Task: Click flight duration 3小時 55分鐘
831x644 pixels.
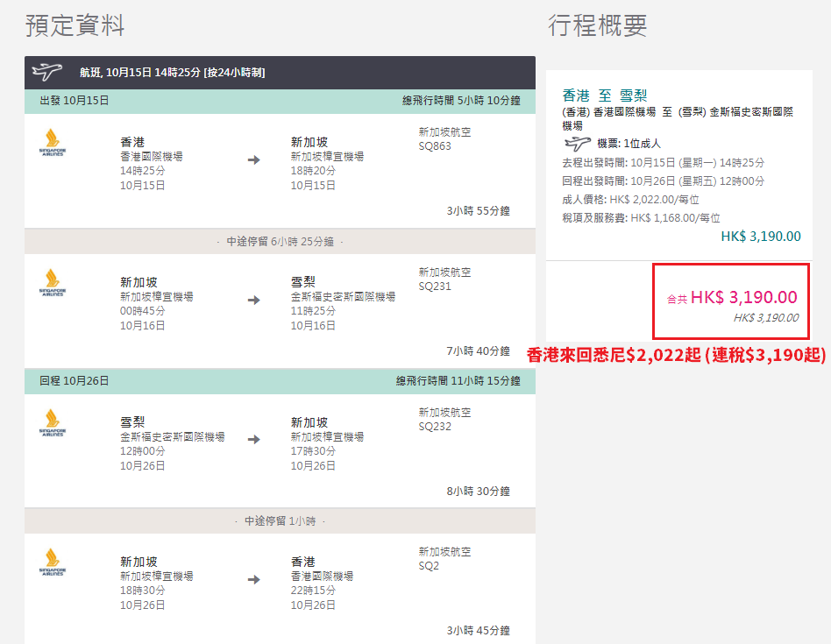Action: click(x=478, y=211)
